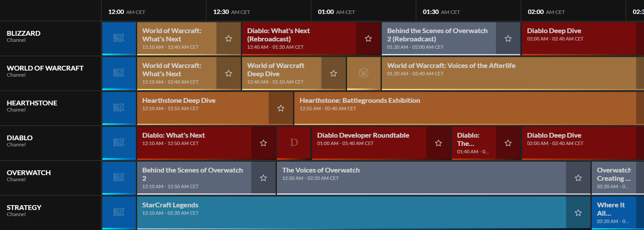Open Diablo Deep Dive on the Blizzard channel
This screenshot has height=230, width=644.
coord(583,38)
